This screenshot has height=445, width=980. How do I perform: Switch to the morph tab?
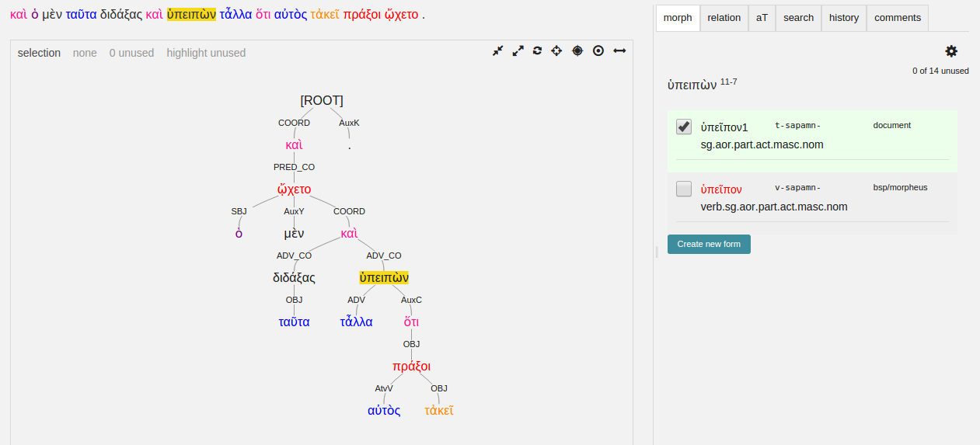click(678, 18)
